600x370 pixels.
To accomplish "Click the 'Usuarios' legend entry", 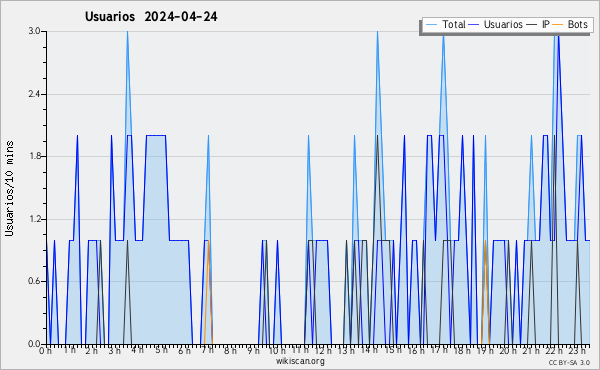I will point(496,24).
